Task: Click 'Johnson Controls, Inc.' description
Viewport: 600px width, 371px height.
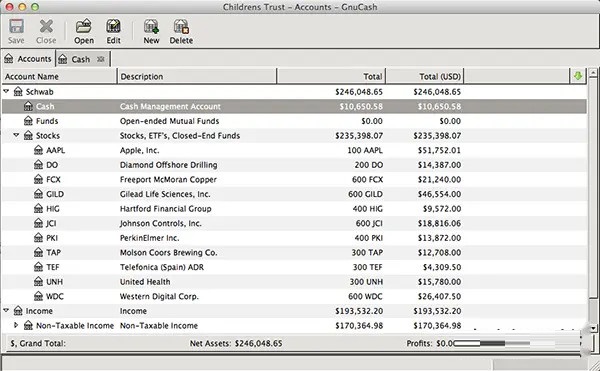Action: coord(160,223)
